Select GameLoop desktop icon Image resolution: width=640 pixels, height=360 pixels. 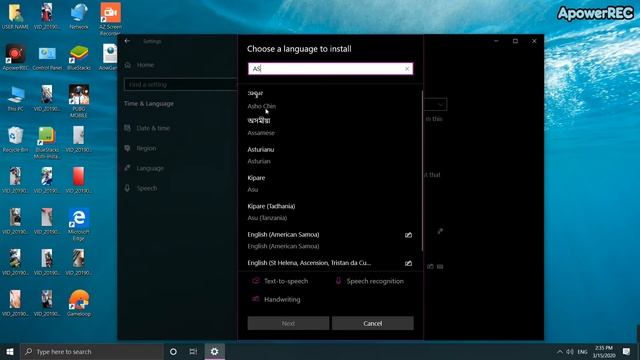(x=79, y=303)
